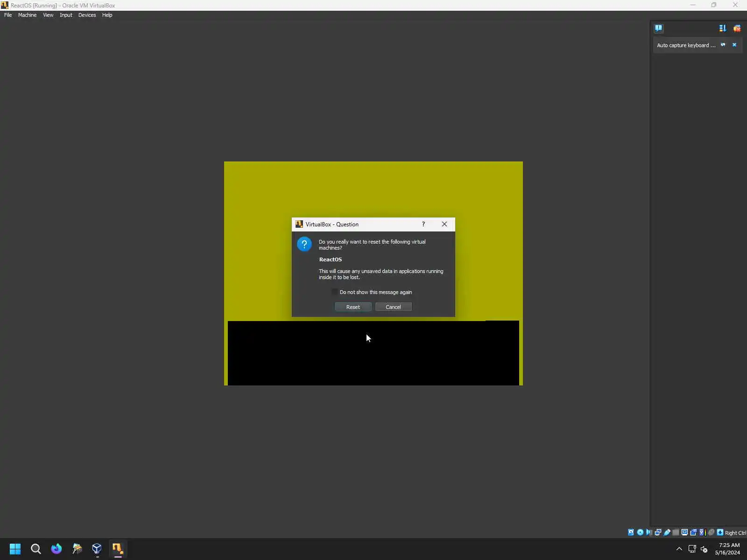This screenshot has width=747, height=560.
Task: Open the dialog's question-mark help button
Action: (x=423, y=224)
